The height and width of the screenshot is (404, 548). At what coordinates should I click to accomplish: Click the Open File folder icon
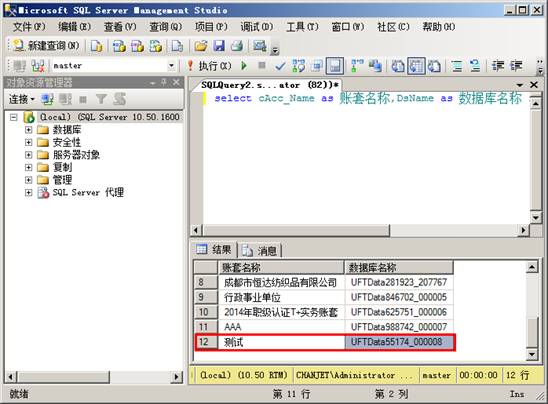click(201, 45)
